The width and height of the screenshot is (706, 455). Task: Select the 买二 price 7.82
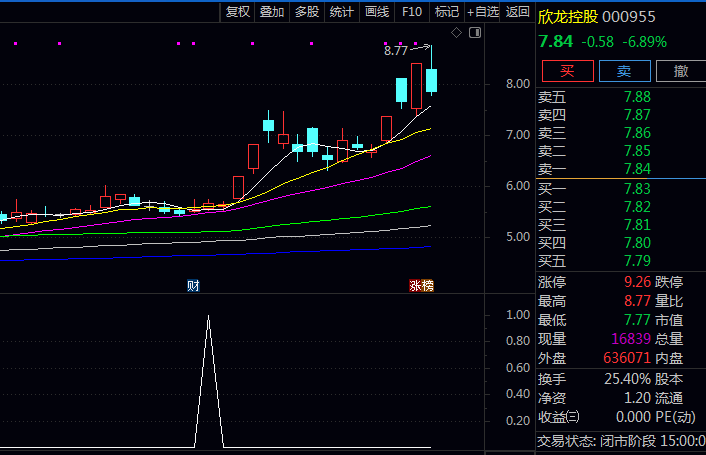point(637,207)
